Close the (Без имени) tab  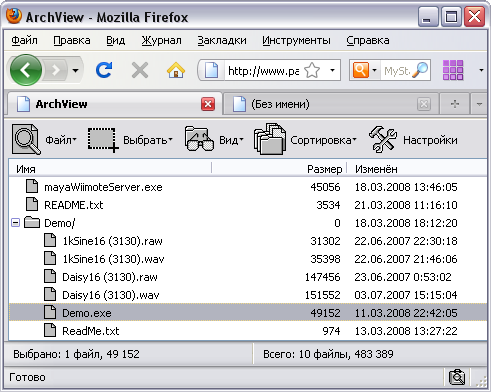(x=424, y=104)
